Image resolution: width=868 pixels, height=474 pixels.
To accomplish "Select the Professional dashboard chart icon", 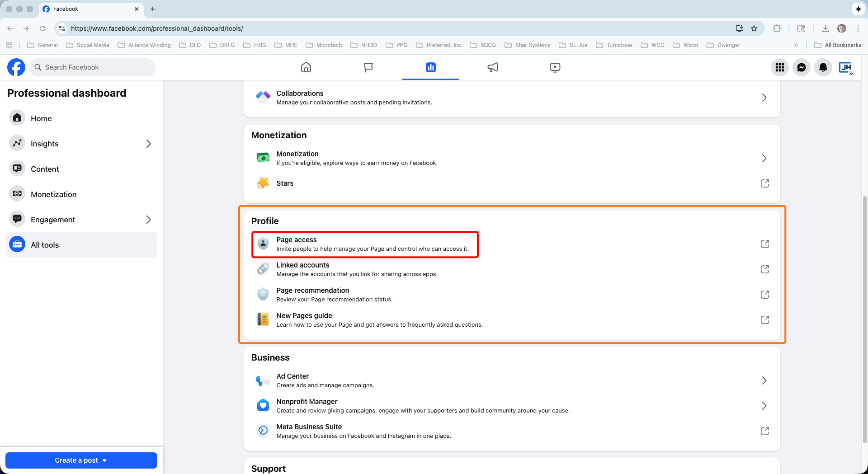I will pos(430,67).
